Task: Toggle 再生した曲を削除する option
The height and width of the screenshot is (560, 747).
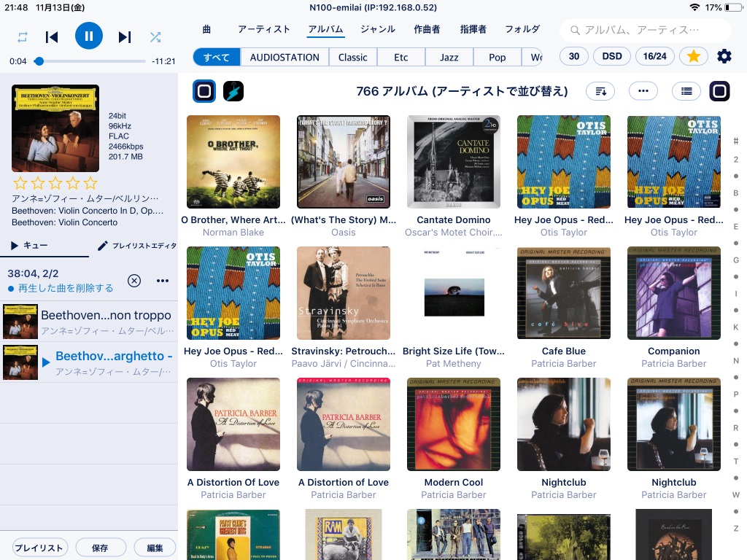Action: [x=61, y=288]
